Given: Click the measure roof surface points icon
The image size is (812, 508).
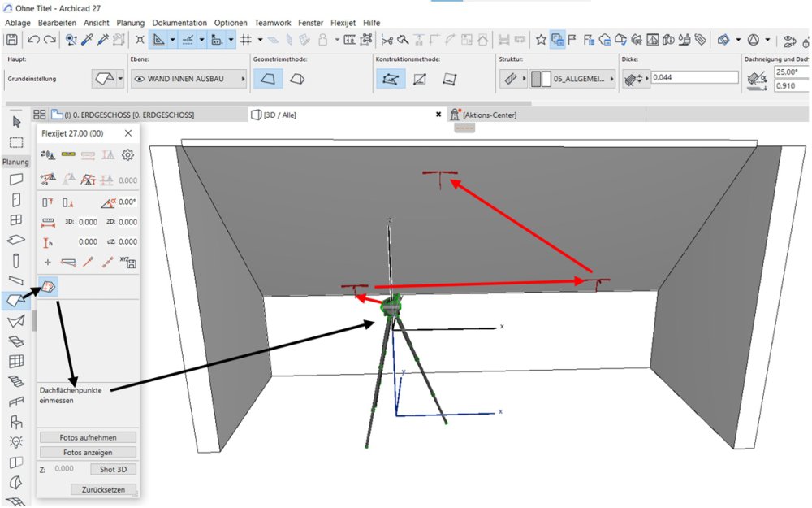Looking at the screenshot, I should [x=48, y=286].
